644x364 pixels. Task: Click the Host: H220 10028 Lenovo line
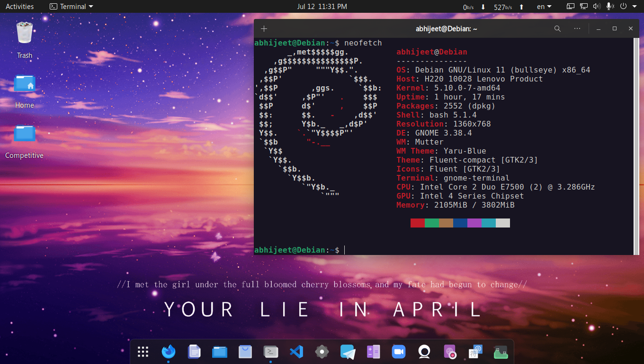click(x=470, y=79)
